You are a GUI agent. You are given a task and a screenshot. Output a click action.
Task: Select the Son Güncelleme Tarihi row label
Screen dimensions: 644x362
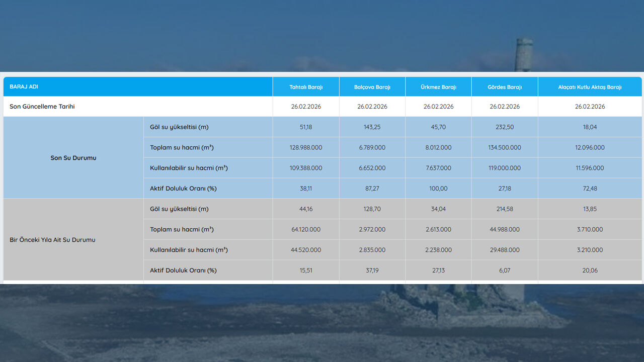pyautogui.click(x=42, y=107)
